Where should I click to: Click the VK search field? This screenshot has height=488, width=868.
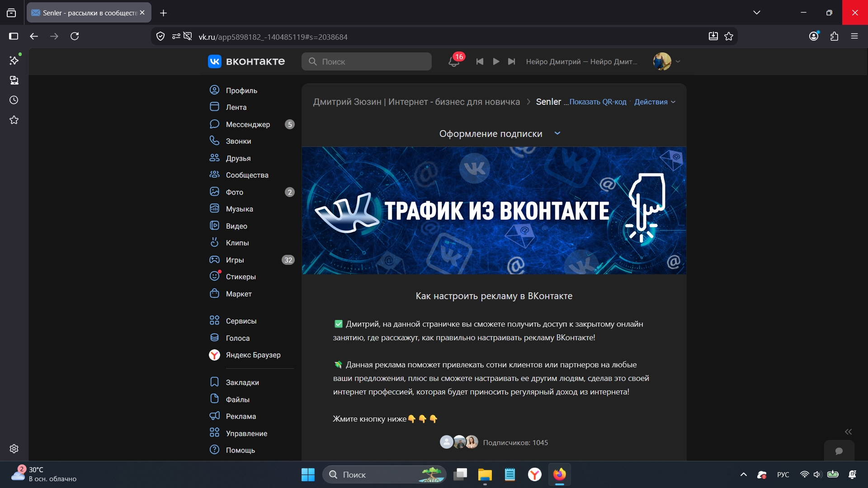click(367, 61)
